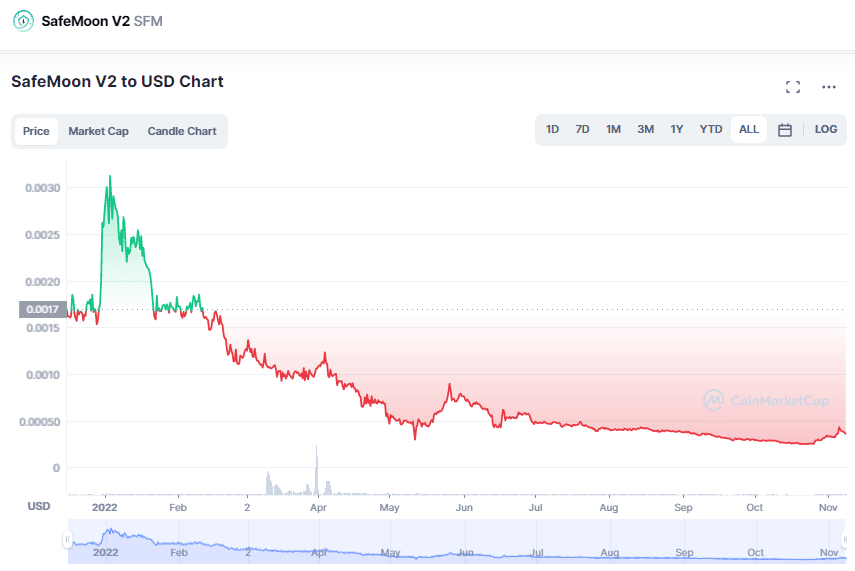855x571 pixels.
Task: Click the SFM ticker symbol
Action: [148, 21]
